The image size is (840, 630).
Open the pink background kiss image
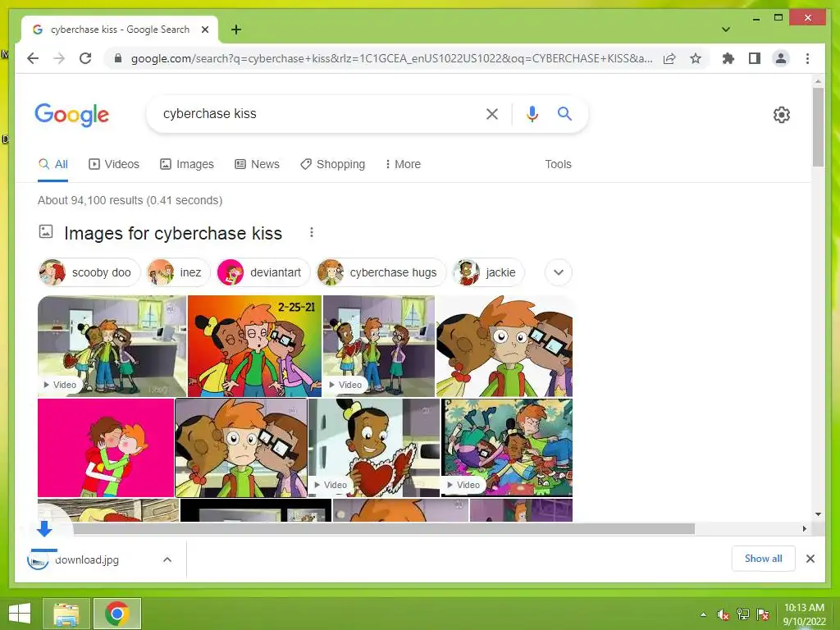[x=106, y=448]
